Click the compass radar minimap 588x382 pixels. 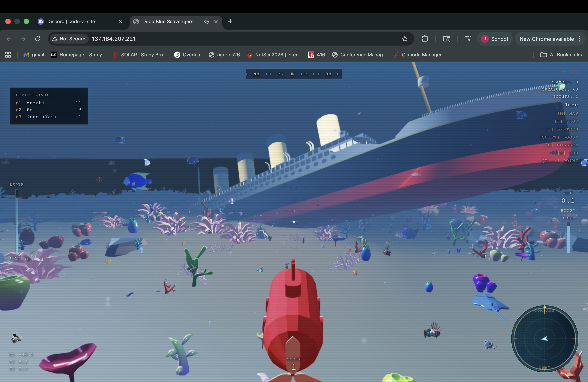(x=545, y=339)
